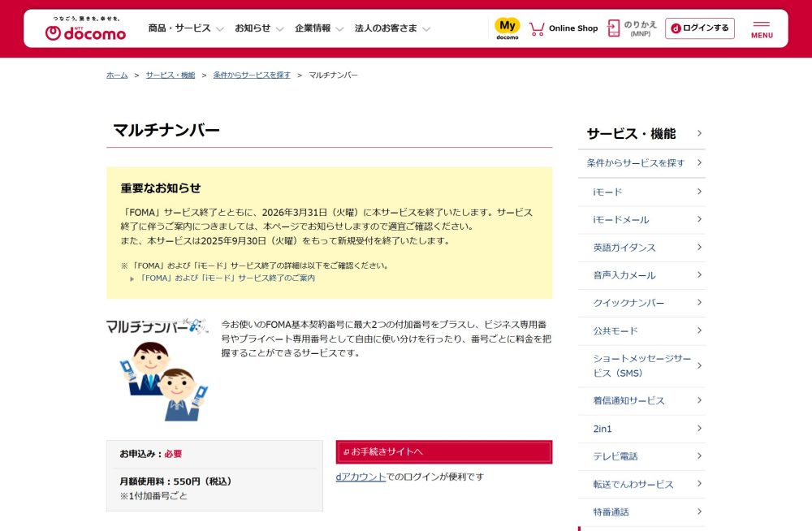Click the docomo logo
The height and width of the screenshot is (531, 812).
pos(85,29)
